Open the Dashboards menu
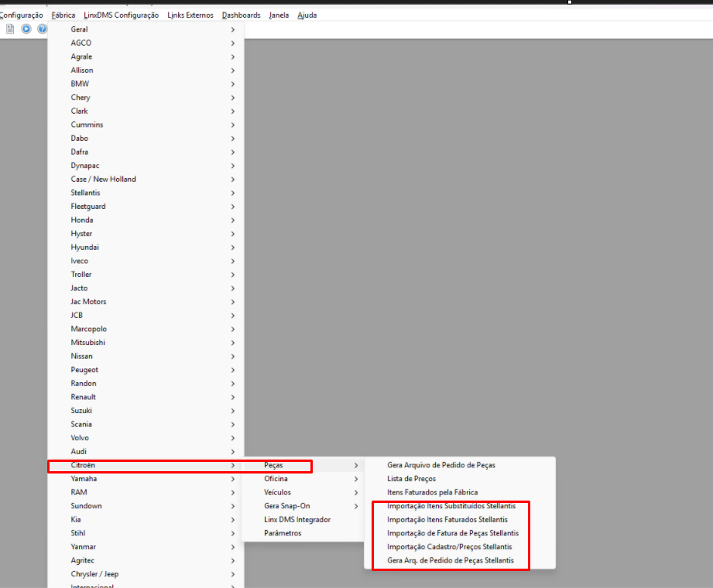 tap(241, 15)
